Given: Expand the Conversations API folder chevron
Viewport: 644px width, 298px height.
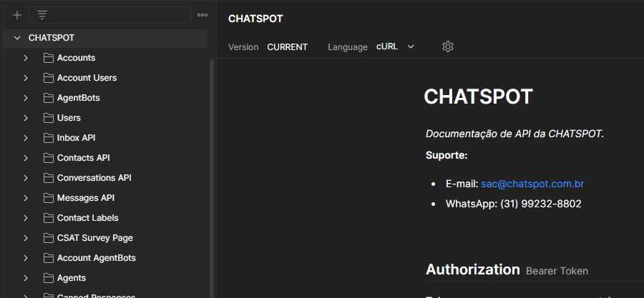Looking at the screenshot, I should point(26,178).
